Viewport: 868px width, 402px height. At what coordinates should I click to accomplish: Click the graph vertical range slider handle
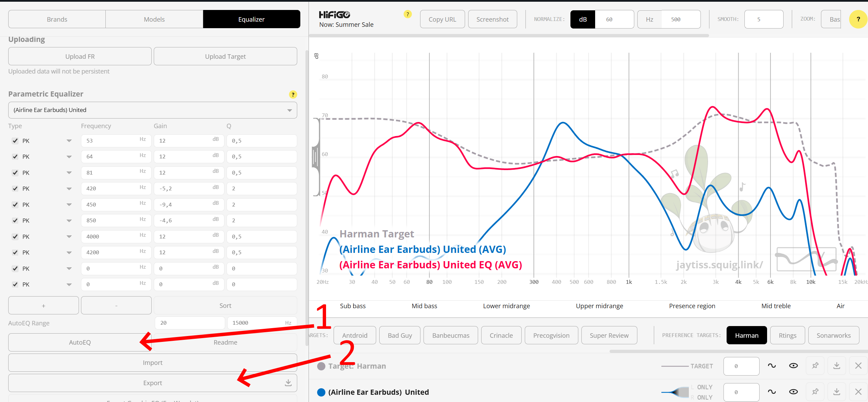[x=316, y=157]
